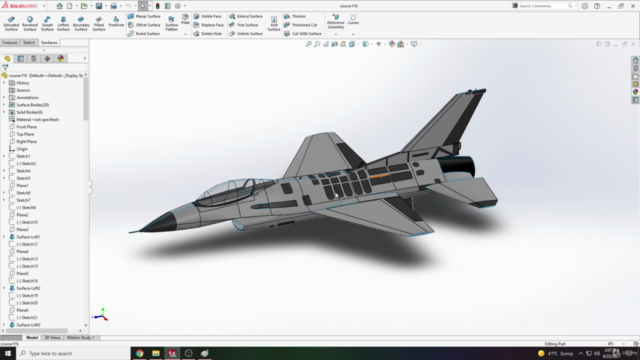Expand the History tree node
The height and width of the screenshot is (360, 640).
(4, 83)
